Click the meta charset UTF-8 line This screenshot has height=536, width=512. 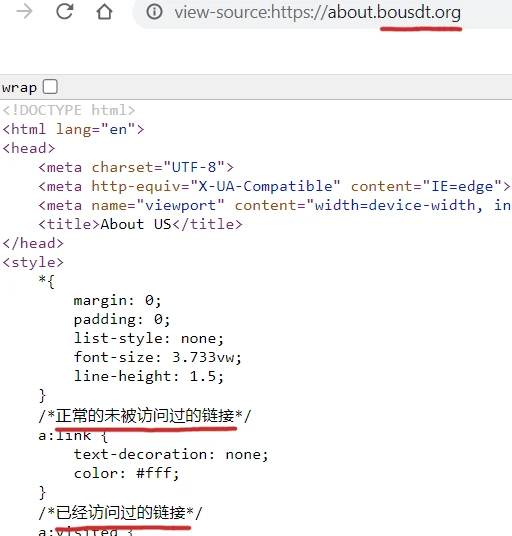coord(136,167)
